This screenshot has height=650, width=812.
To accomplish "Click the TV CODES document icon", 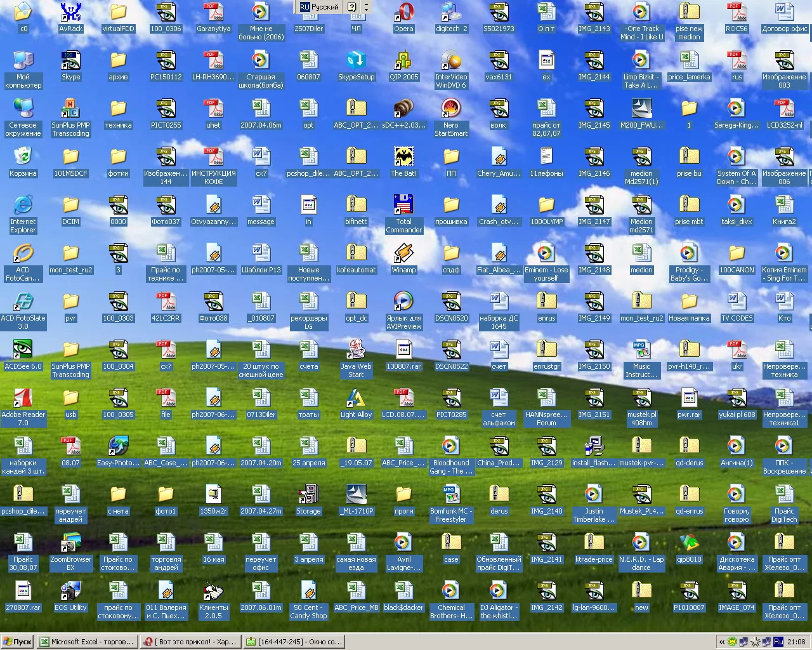I will pyautogui.click(x=737, y=306).
